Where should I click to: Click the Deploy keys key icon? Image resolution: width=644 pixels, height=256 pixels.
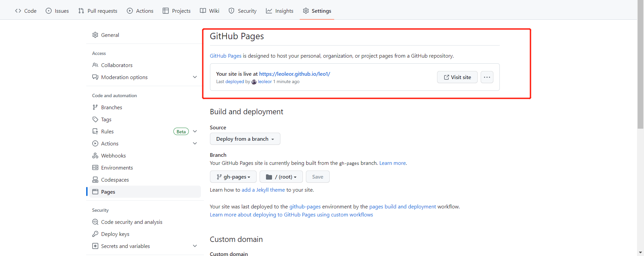95,234
